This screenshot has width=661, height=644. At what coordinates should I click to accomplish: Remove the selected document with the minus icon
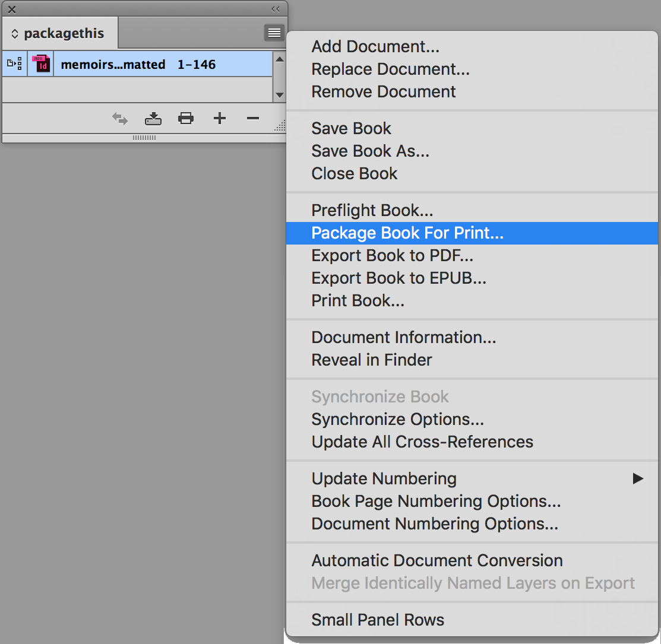[252, 118]
